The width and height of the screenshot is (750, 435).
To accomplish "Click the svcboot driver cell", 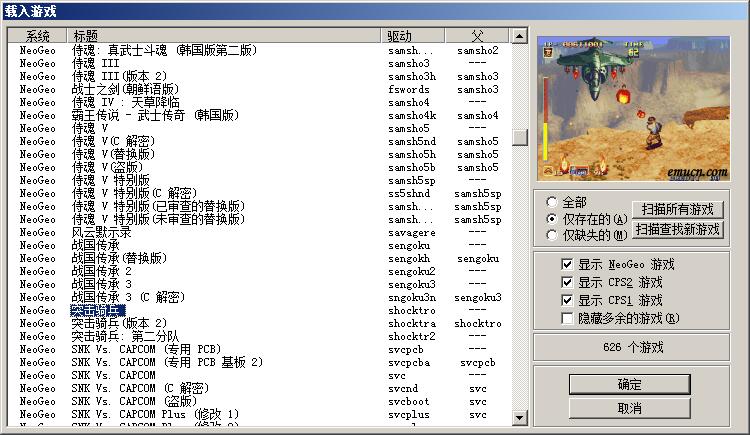I will [x=408, y=401].
